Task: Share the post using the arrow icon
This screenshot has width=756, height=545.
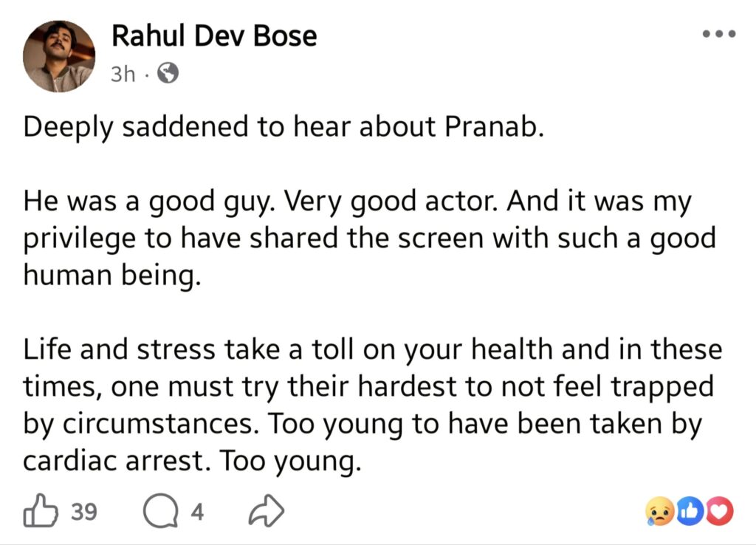Action: pos(266,512)
